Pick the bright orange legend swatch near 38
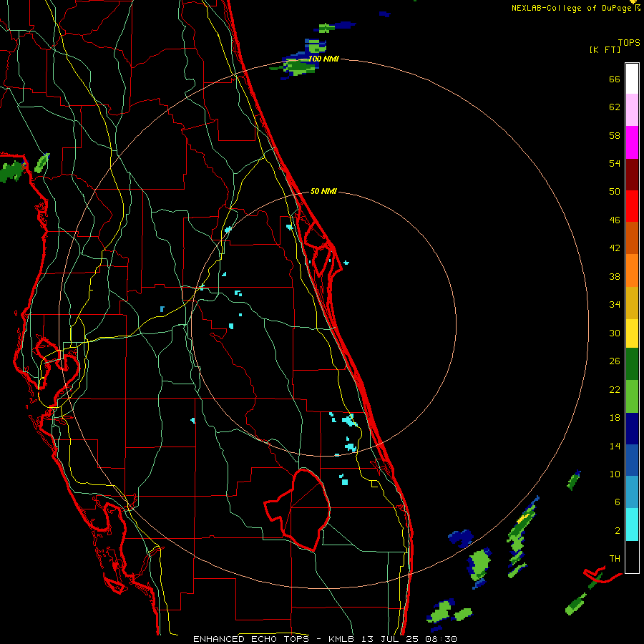Screen dimensions: 644x644 click(632, 270)
